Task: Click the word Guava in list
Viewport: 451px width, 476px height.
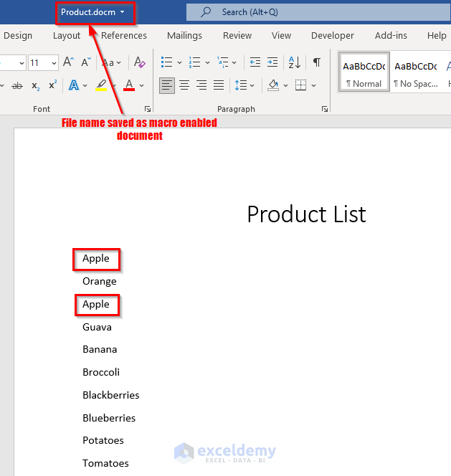Action: pyautogui.click(x=97, y=327)
